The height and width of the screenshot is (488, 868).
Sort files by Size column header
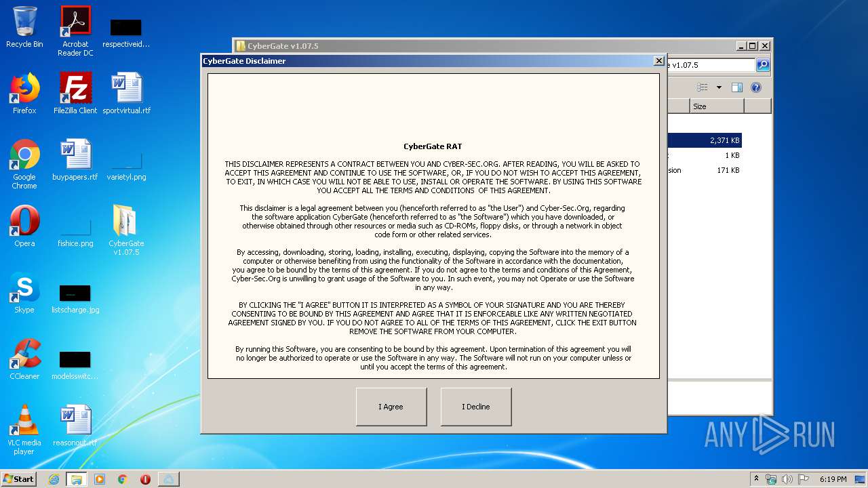pyautogui.click(x=717, y=106)
